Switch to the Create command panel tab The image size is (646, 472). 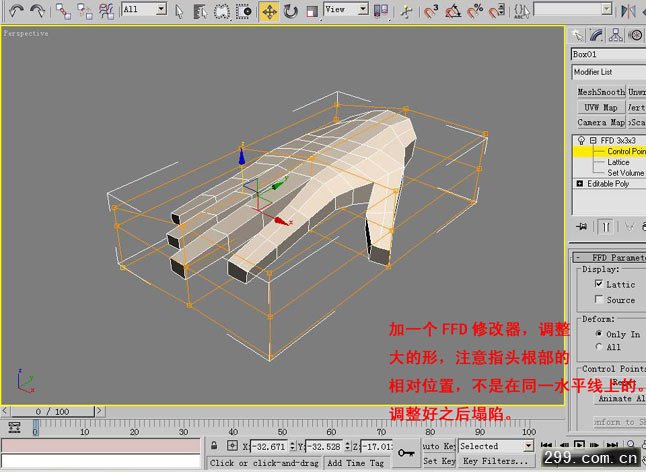tap(578, 35)
